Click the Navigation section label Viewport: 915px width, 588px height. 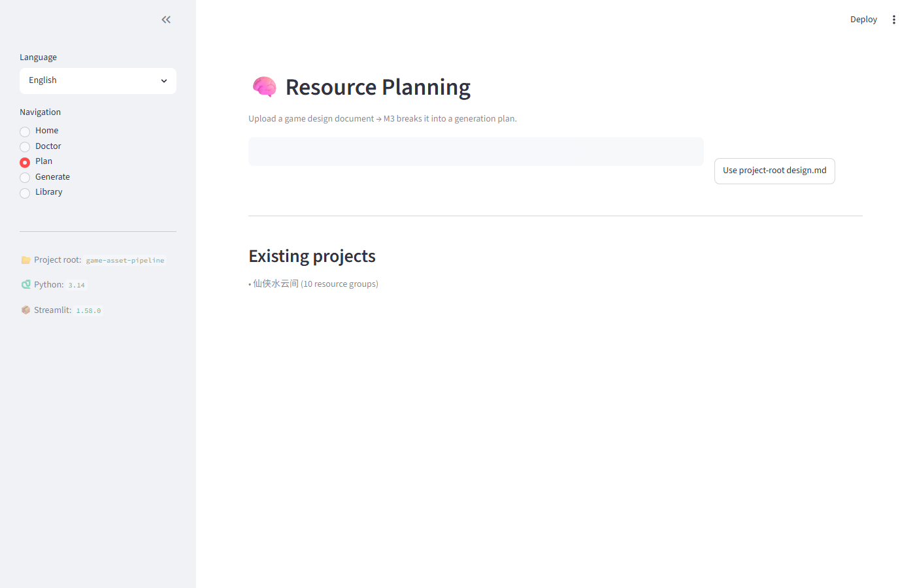[40, 112]
